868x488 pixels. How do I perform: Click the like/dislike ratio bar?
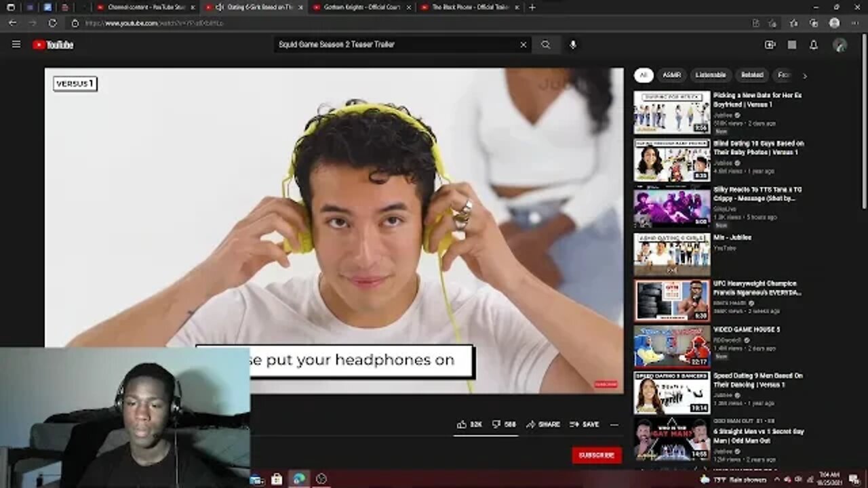coord(485,434)
